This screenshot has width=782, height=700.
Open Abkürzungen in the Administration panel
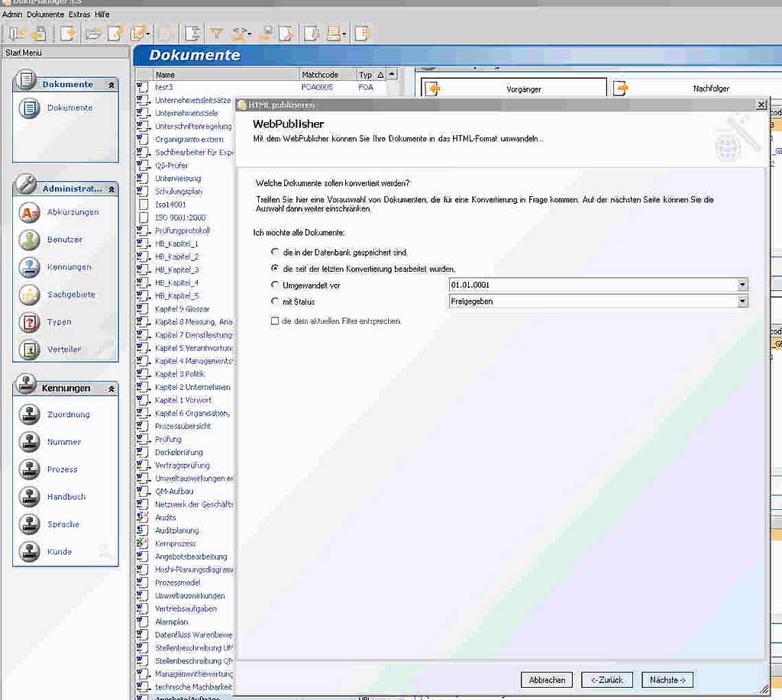(x=73, y=212)
